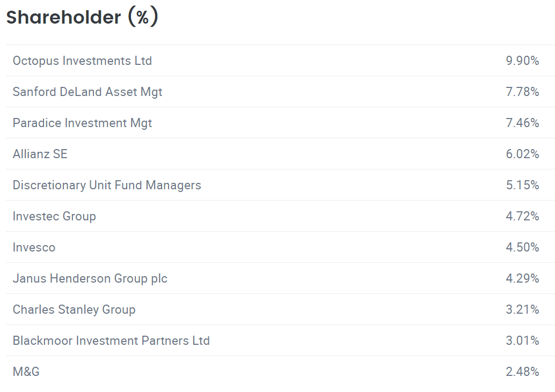Select Sanford DeLand Asset Mgt name

coord(87,92)
